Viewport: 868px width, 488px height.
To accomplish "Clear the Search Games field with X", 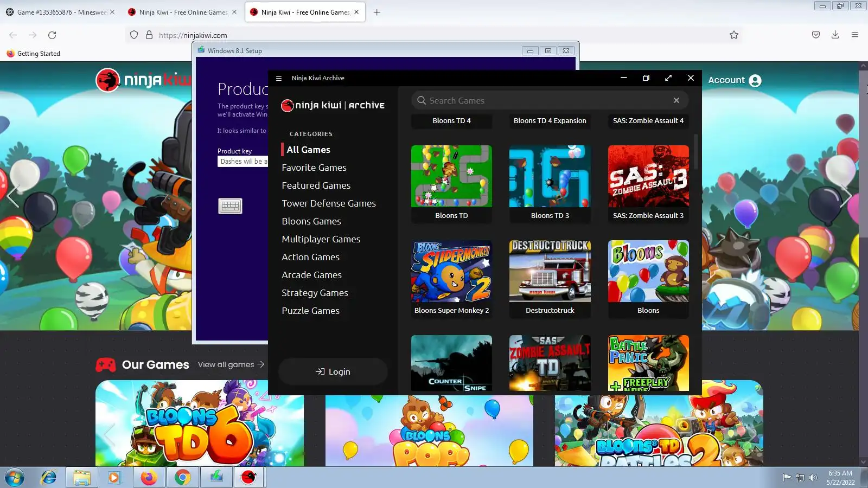I will pos(676,100).
